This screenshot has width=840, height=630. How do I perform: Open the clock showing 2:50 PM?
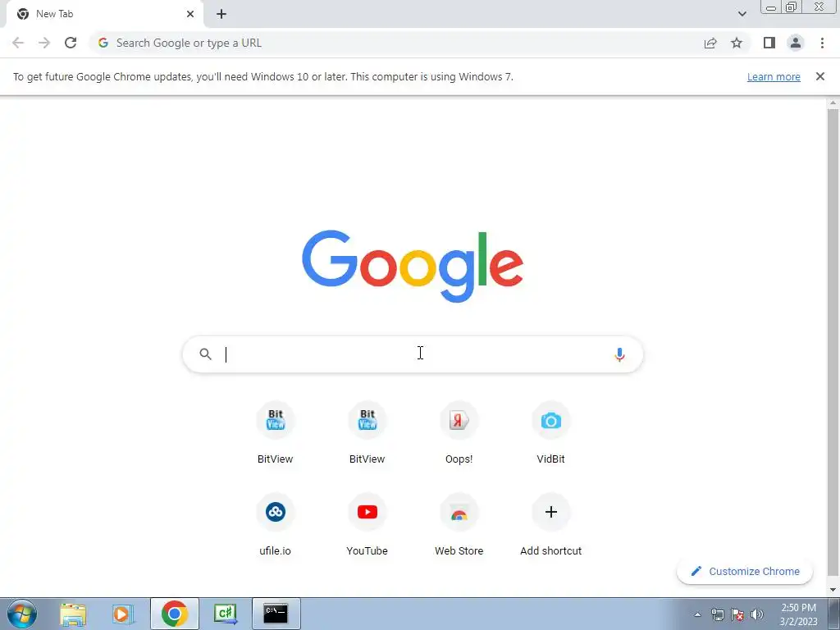(798, 614)
